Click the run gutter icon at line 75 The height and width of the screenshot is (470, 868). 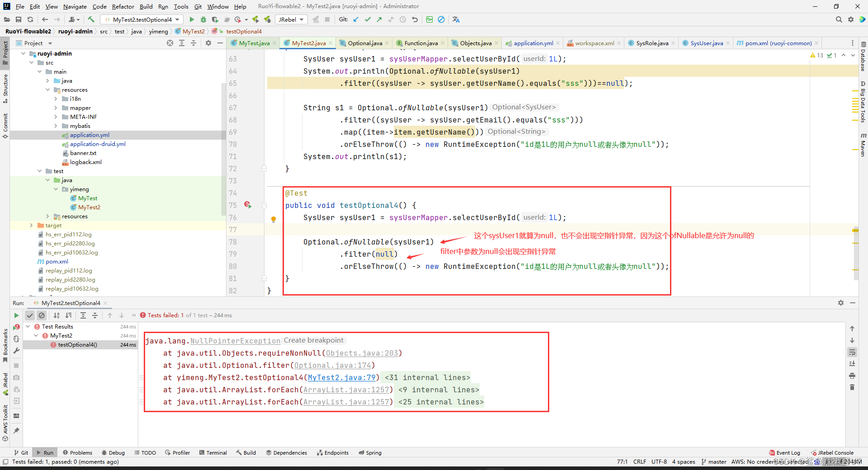[248, 205]
